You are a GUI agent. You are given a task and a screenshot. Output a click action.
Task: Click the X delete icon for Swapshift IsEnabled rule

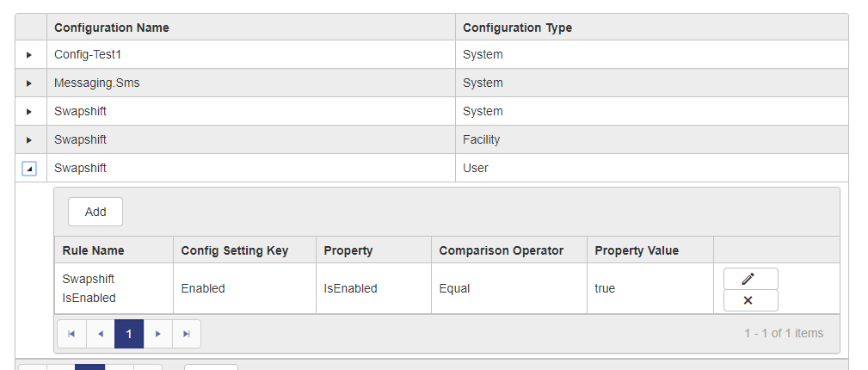click(750, 300)
